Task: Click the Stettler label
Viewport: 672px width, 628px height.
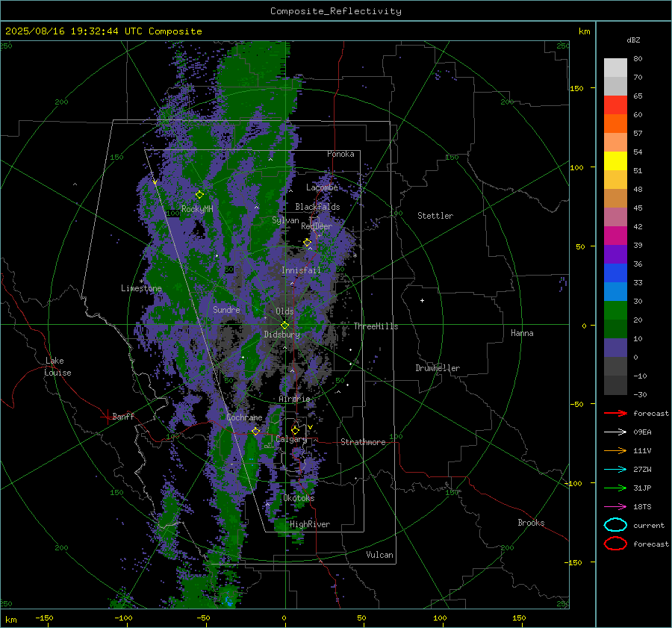Action: tap(435, 216)
